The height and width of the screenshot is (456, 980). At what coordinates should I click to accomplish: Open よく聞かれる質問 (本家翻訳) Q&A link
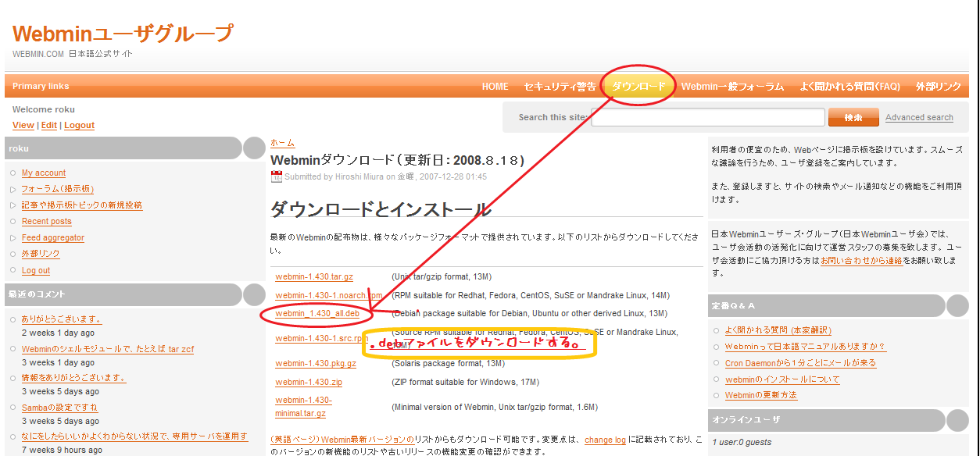[778, 330]
